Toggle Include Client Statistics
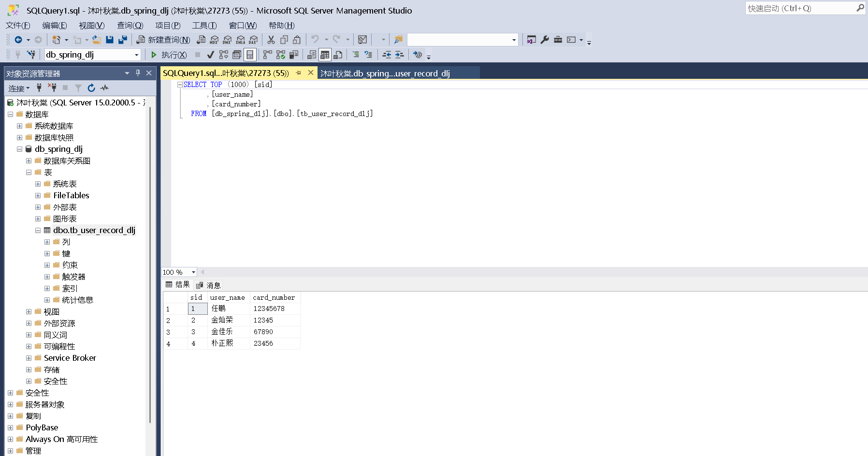 click(293, 55)
